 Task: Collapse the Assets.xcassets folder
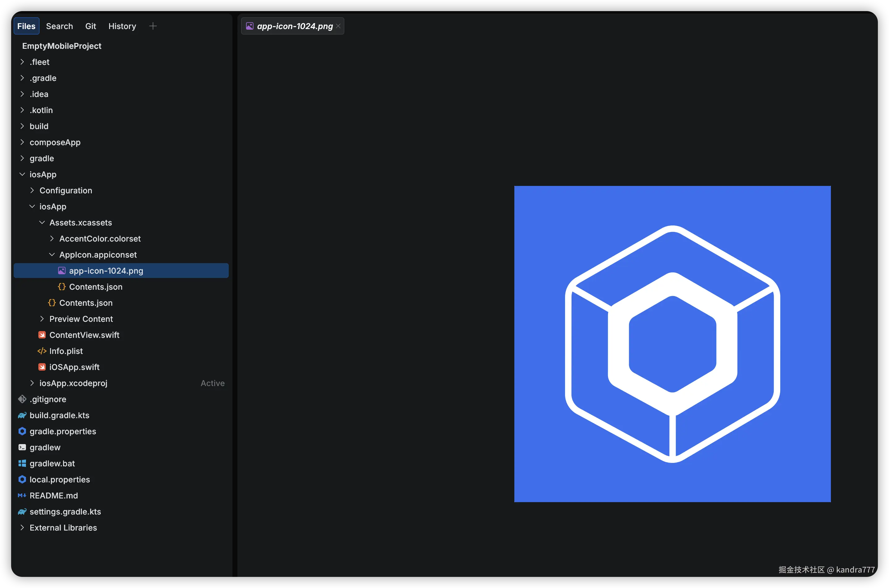pos(42,222)
